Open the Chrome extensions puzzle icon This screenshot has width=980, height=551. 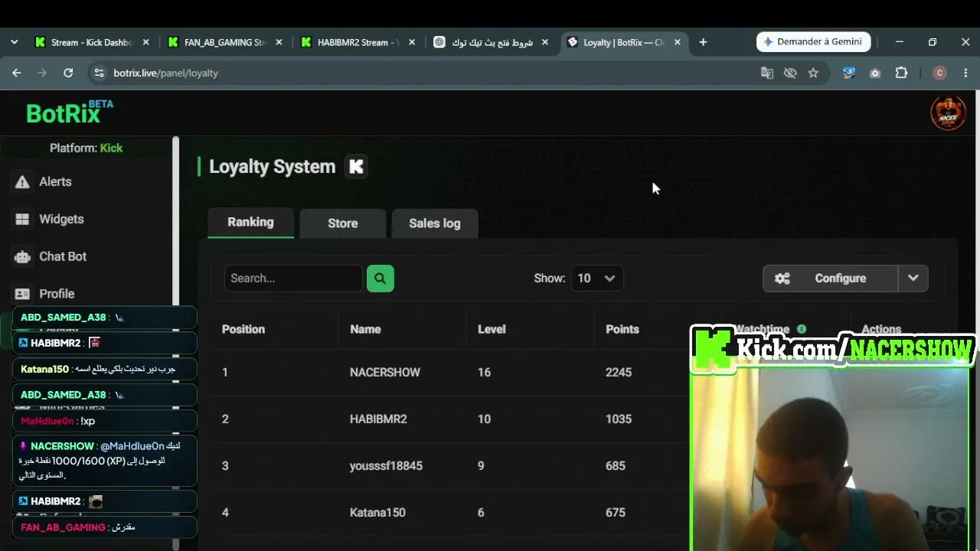coord(901,73)
